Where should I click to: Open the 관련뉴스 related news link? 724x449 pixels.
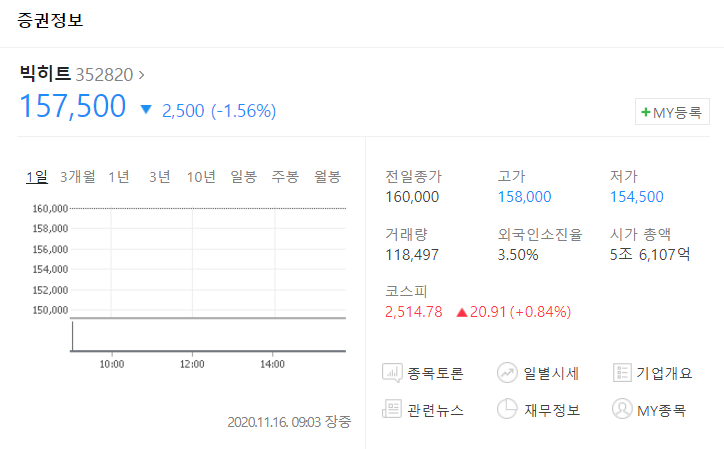click(435, 410)
